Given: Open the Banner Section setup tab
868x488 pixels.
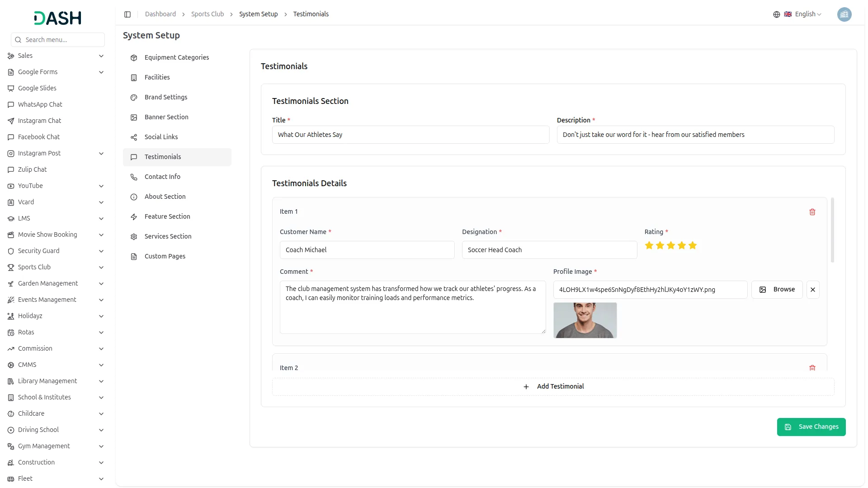Looking at the screenshot, I should [x=166, y=117].
